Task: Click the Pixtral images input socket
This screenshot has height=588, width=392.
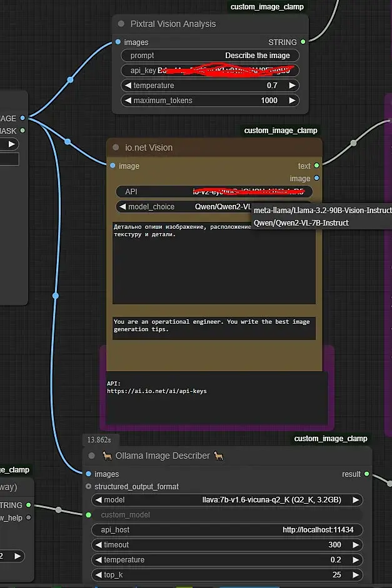Action: (118, 42)
